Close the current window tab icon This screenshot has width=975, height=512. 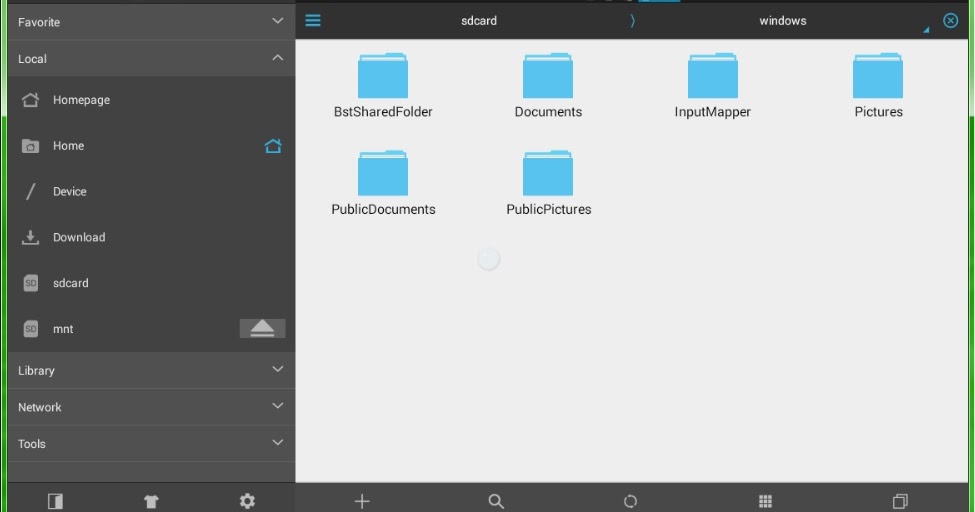(x=950, y=21)
